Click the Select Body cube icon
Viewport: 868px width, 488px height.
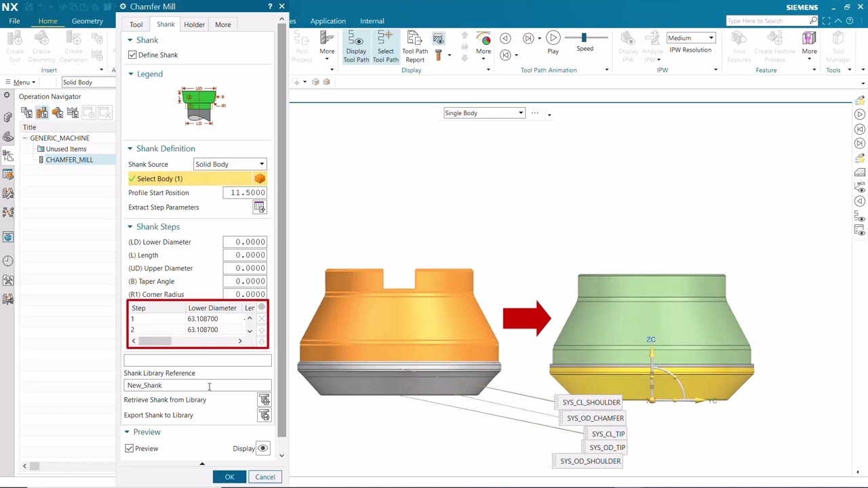coord(260,179)
